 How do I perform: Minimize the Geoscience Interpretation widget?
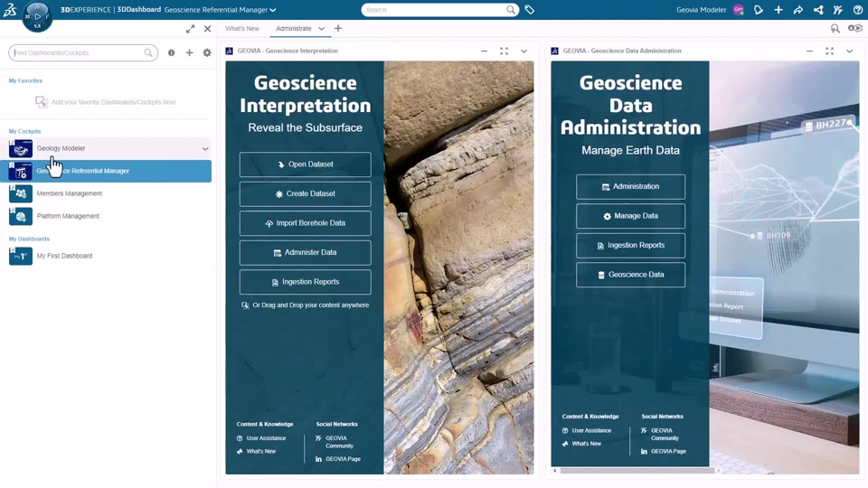484,51
